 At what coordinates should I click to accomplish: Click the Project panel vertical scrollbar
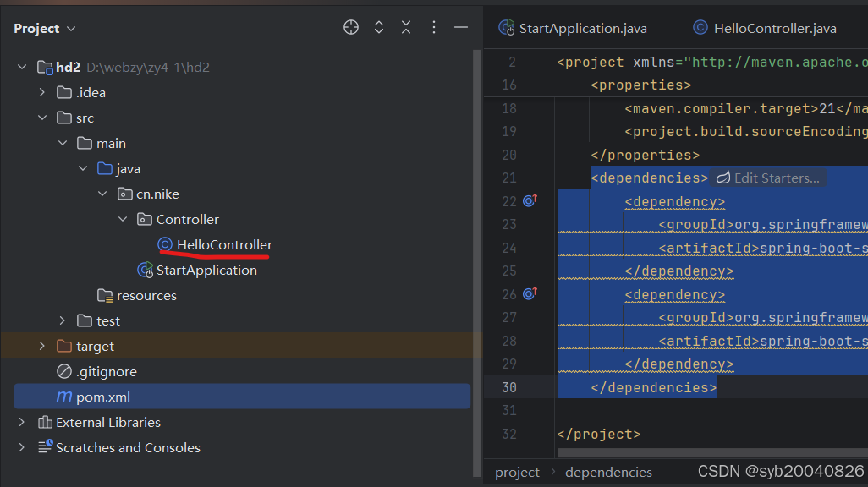click(x=477, y=263)
